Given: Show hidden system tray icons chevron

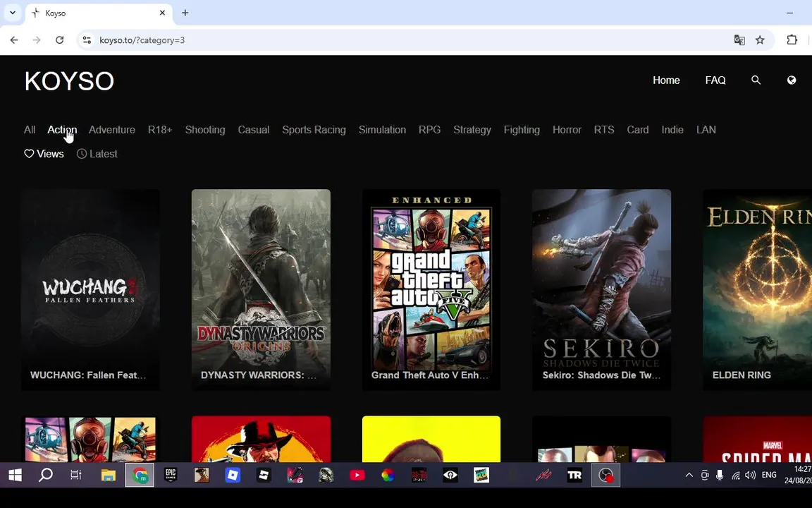Looking at the screenshot, I should (x=689, y=475).
